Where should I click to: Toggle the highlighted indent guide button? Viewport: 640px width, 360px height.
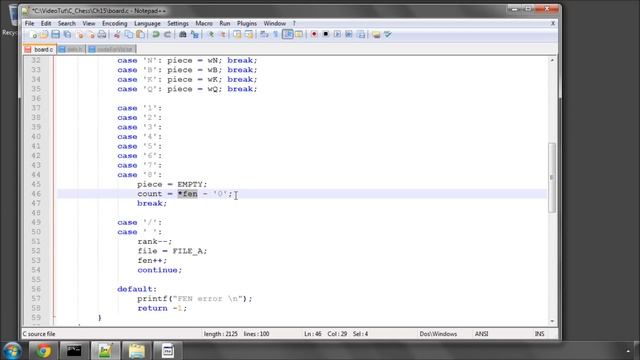[x=288, y=35]
